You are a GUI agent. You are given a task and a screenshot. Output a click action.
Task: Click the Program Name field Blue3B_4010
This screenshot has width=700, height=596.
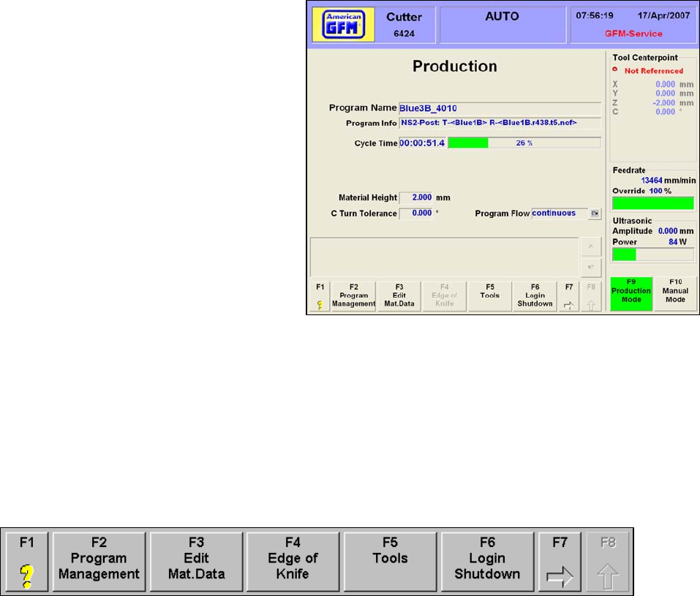500,108
